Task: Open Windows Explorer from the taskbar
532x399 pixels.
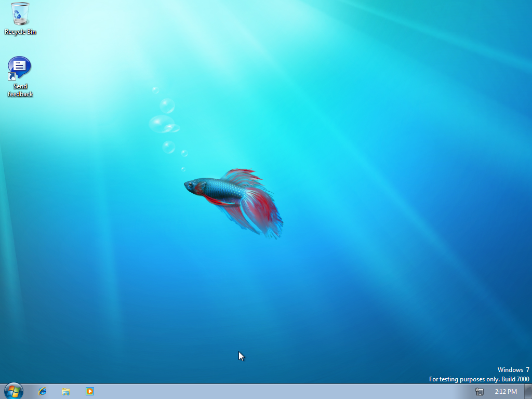Action: (66, 392)
